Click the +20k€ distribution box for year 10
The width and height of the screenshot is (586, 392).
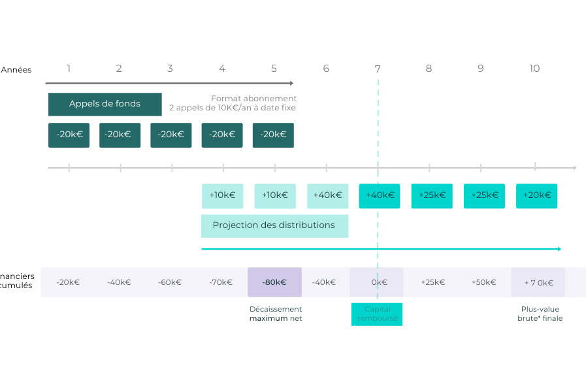click(536, 196)
